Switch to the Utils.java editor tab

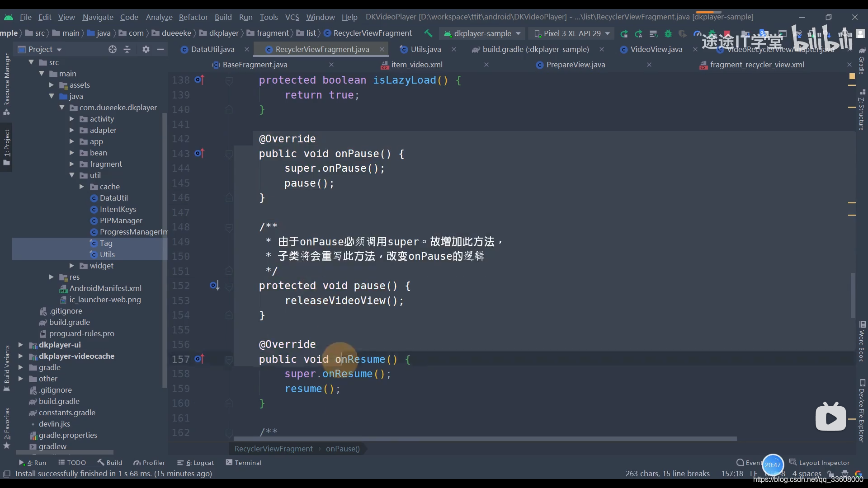[425, 49]
